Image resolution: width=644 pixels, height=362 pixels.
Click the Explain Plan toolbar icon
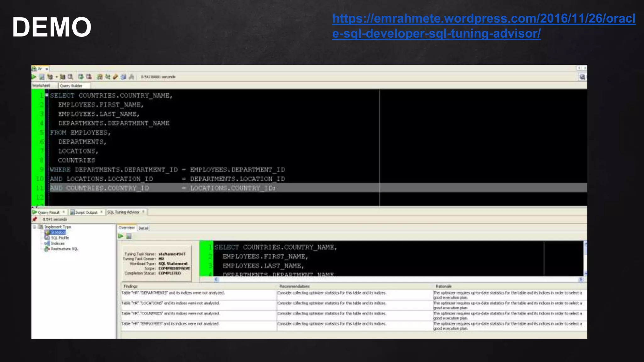click(50, 77)
